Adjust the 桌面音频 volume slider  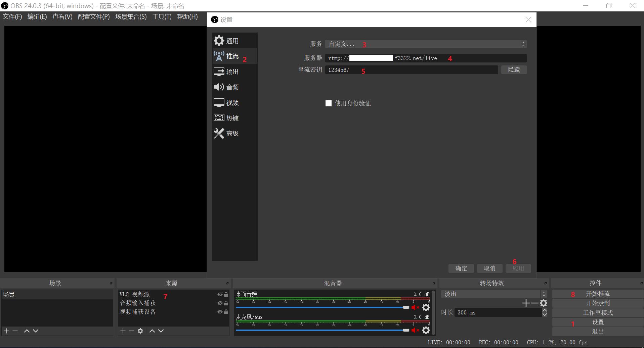coord(406,307)
